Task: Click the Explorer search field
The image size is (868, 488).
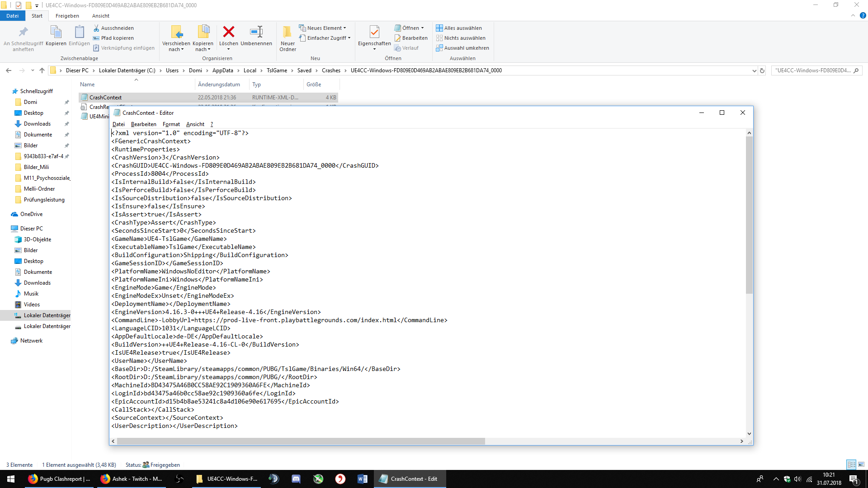Action: point(816,70)
